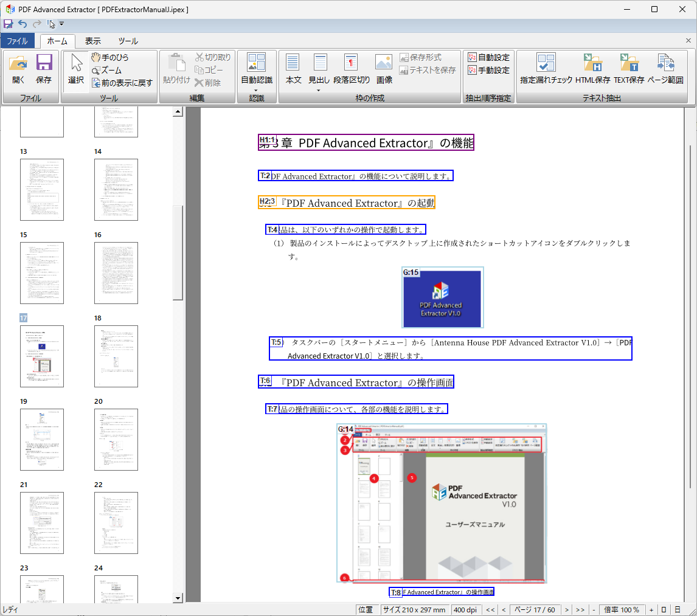Select the T:5 text frame
This screenshot has width=697, height=616.
point(450,348)
